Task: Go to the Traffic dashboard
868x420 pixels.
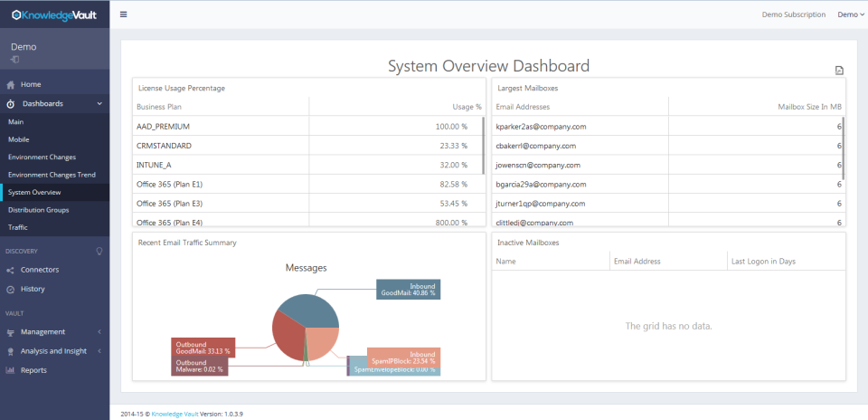Action: [x=18, y=227]
